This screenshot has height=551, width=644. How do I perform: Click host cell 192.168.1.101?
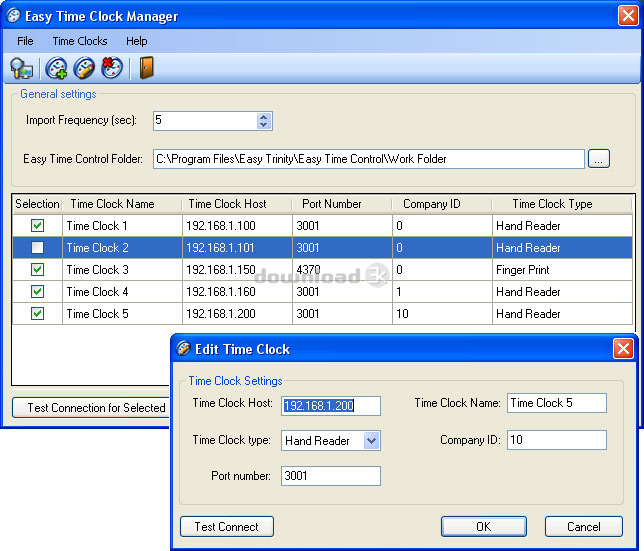coord(237,248)
